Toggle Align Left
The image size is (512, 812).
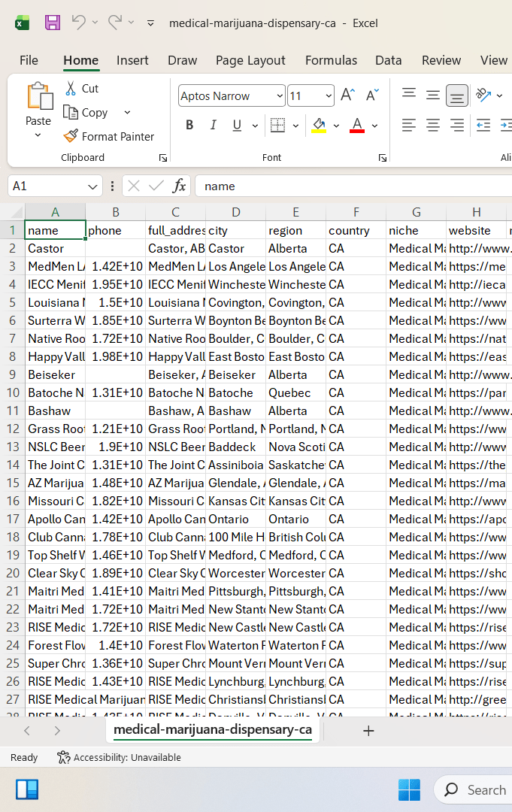[409, 125]
